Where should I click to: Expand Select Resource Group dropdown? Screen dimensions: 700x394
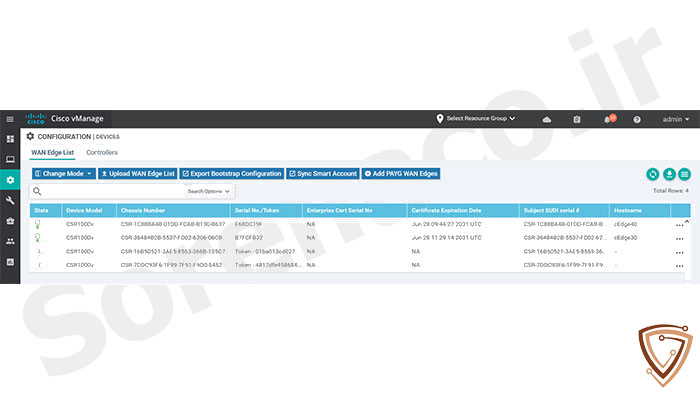click(481, 119)
